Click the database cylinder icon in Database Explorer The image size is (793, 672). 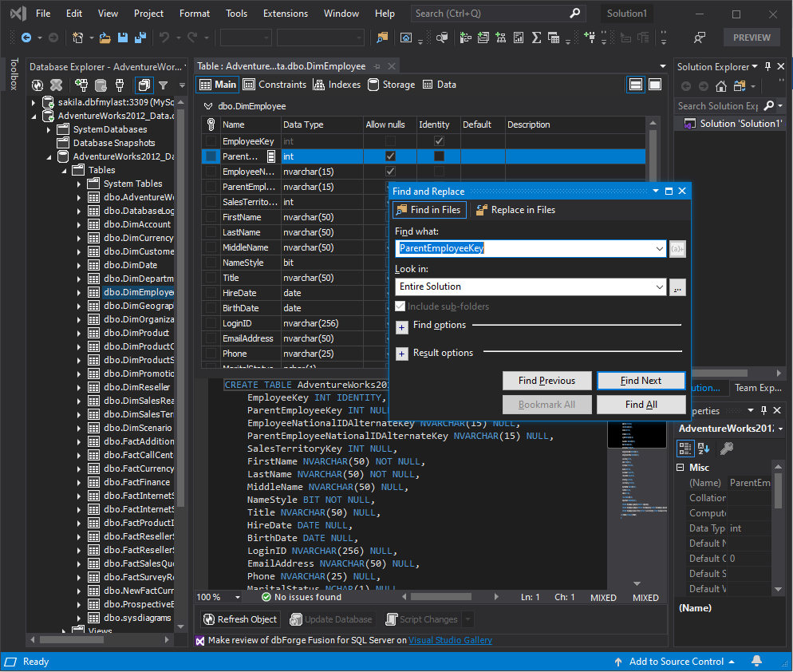click(101, 85)
